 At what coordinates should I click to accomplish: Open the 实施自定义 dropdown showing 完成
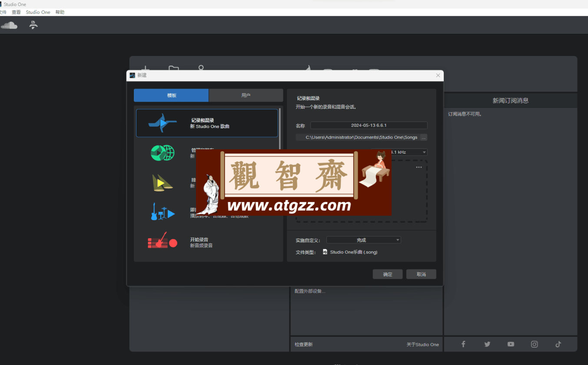tap(364, 240)
